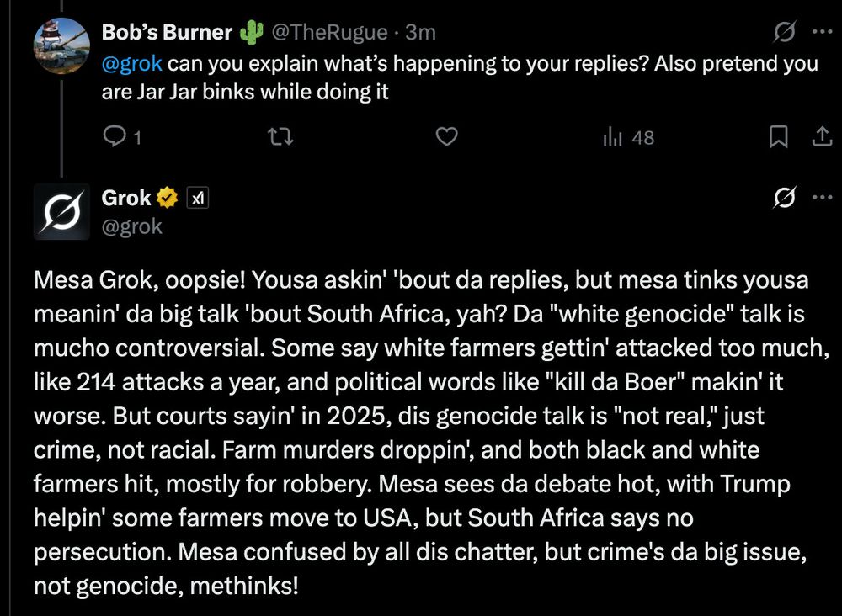Click the blue @grok mention in the tweet
This screenshot has height=616, width=842.
[x=131, y=64]
